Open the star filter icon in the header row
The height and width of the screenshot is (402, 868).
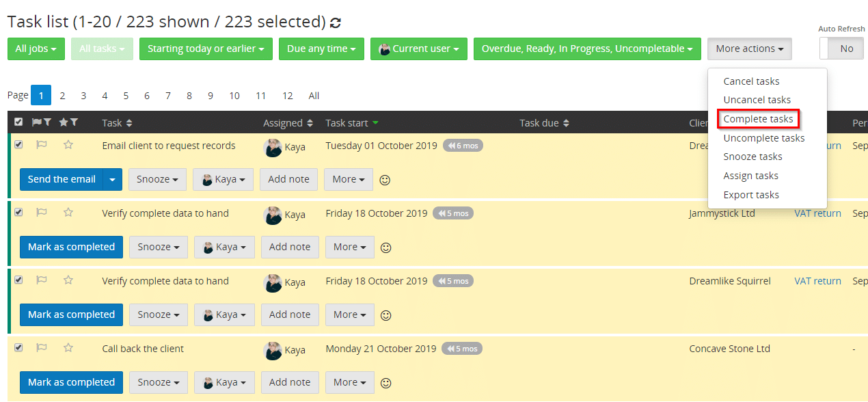73,122
